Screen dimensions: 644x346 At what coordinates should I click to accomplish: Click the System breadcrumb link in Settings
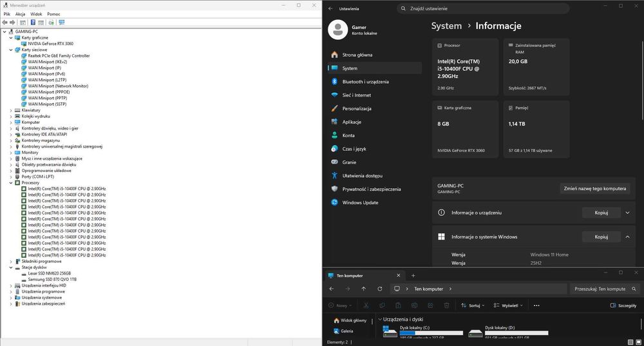pos(446,26)
